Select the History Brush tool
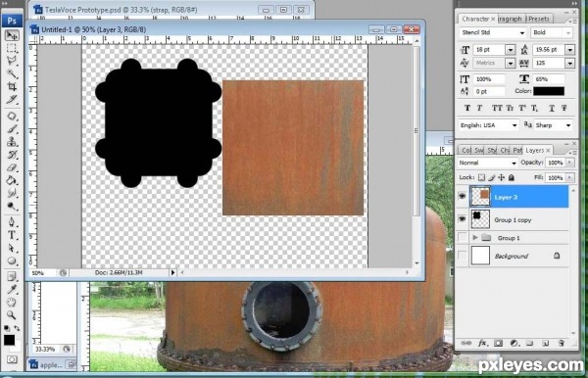Screen dimensions: 588x378 [12, 155]
